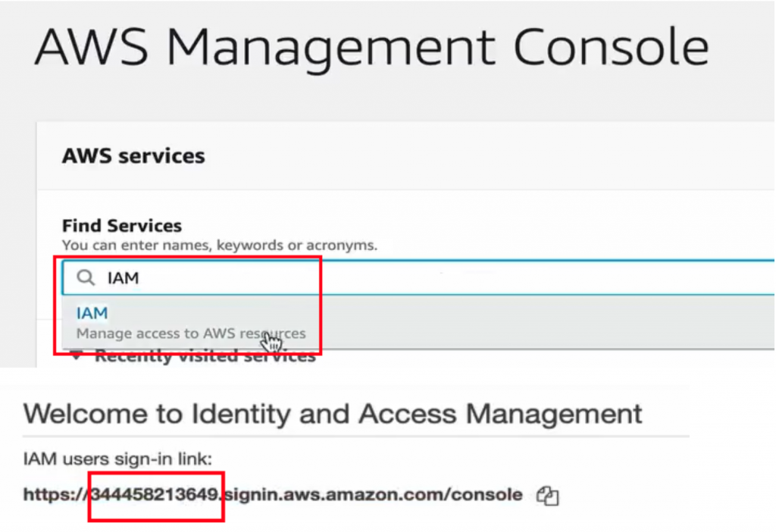Click the IAM sign-in URL text
The height and width of the screenshot is (532, 776).
tap(273, 494)
